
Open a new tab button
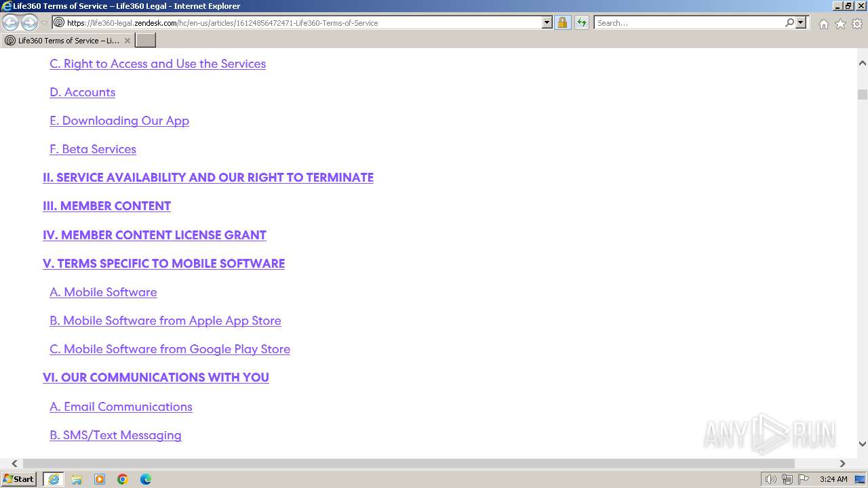click(x=145, y=41)
